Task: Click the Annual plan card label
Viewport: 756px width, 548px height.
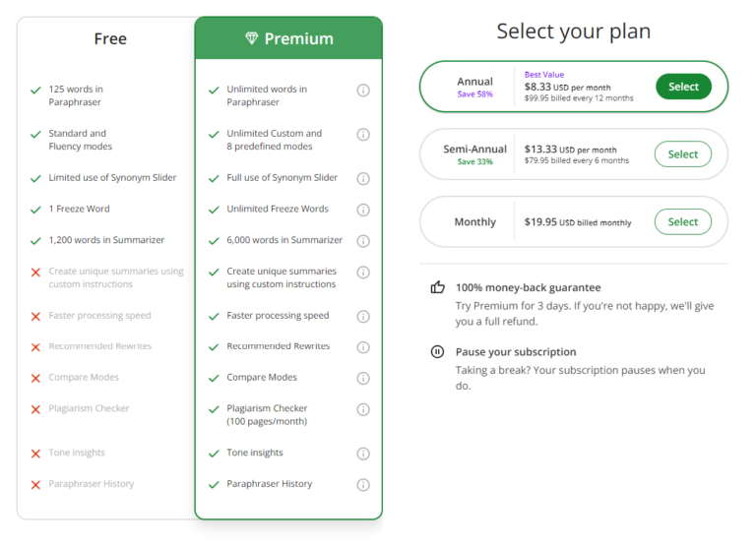Action: [x=474, y=83]
